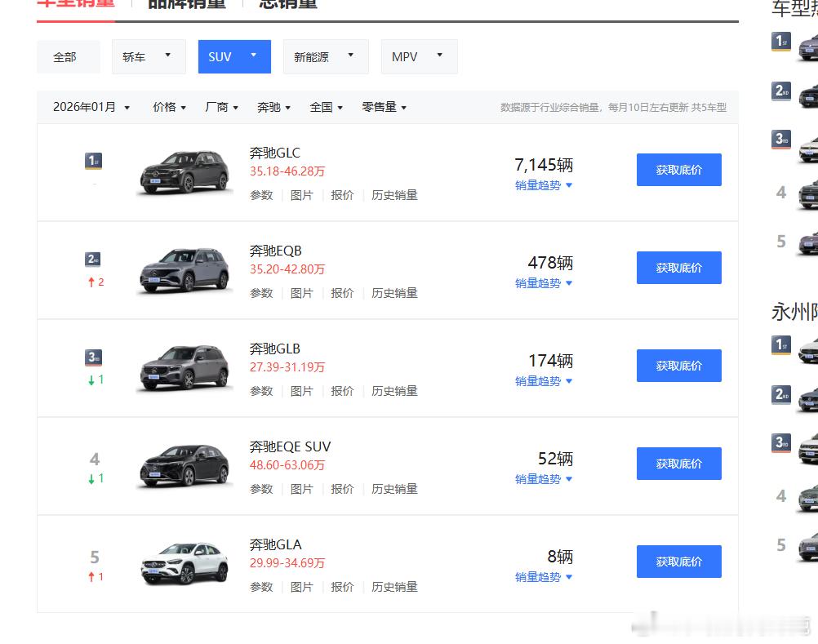Open the 奔驰GLC car thumbnail
The image size is (818, 644).
(184, 172)
